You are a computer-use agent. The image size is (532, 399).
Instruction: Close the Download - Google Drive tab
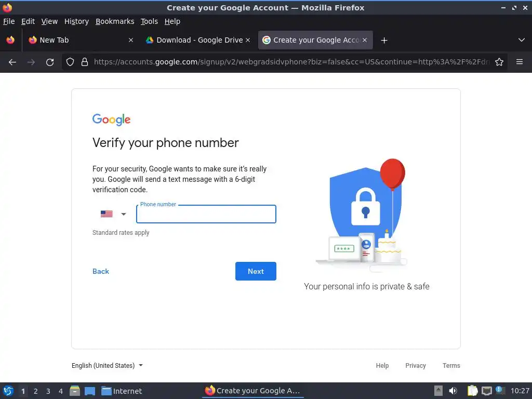coord(248,40)
